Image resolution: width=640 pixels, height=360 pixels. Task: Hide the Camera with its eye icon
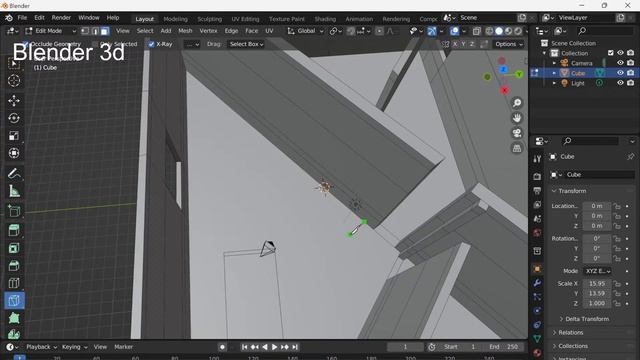(x=620, y=63)
